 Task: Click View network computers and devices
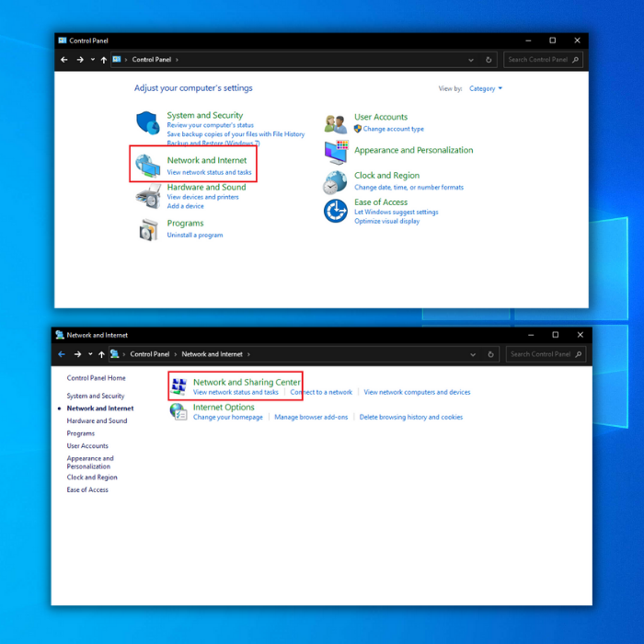(x=417, y=392)
